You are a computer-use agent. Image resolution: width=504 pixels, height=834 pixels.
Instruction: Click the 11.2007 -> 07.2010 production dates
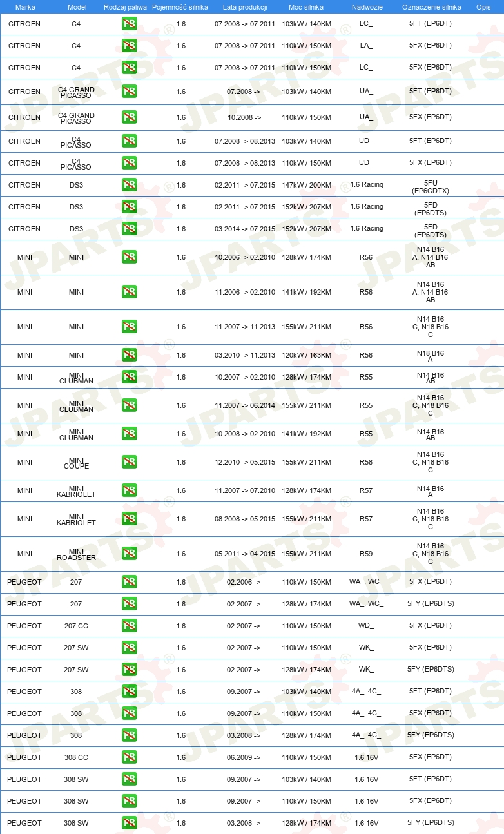coord(245,490)
